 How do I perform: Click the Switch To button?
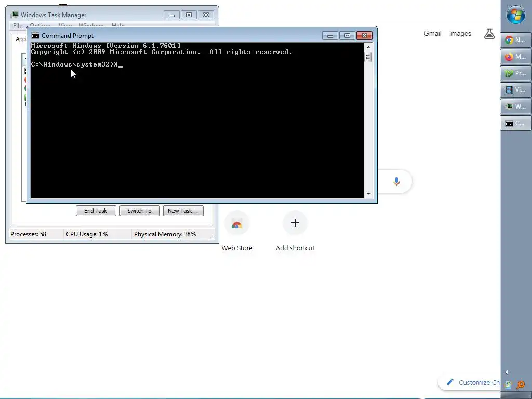(139, 211)
